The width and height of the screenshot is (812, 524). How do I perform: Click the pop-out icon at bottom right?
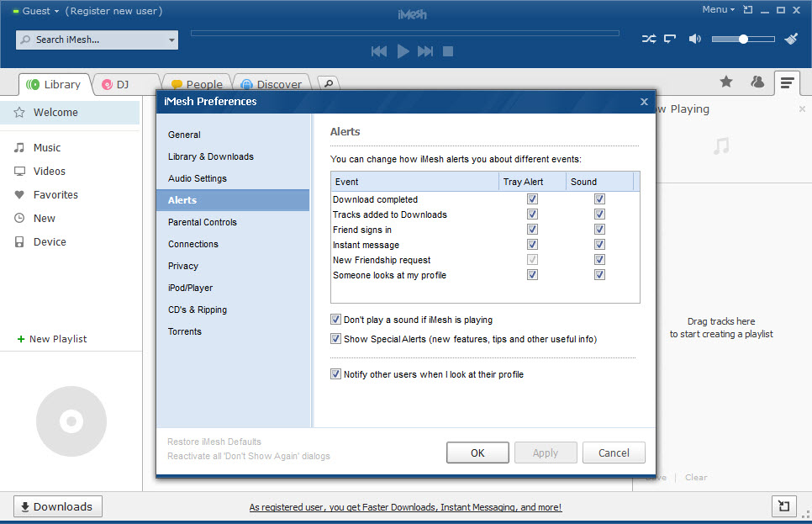click(x=783, y=506)
